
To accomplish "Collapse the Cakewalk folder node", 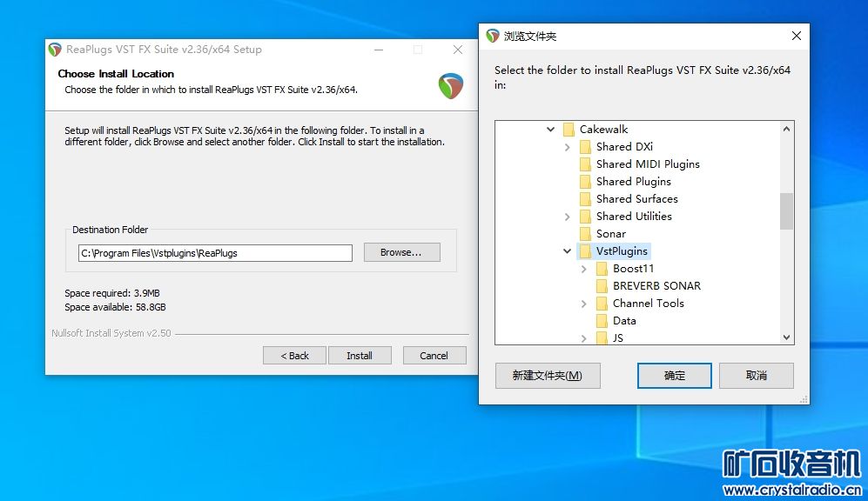I will 550,130.
